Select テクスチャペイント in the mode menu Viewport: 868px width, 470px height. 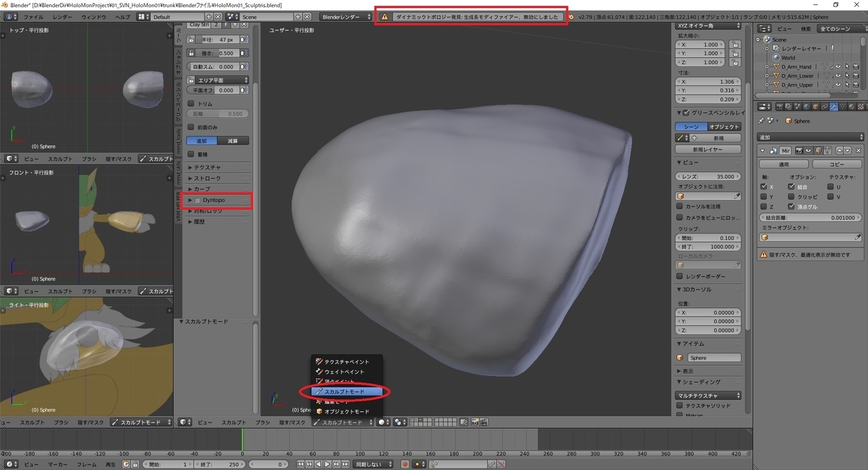pyautogui.click(x=346, y=362)
